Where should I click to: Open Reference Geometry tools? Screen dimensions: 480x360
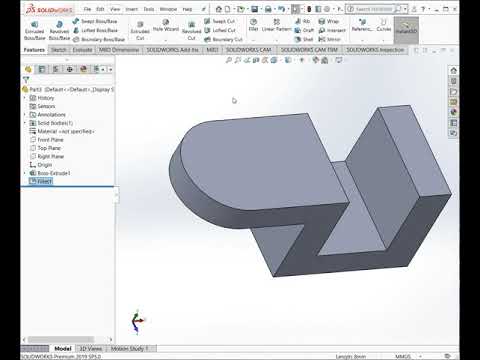tap(362, 25)
